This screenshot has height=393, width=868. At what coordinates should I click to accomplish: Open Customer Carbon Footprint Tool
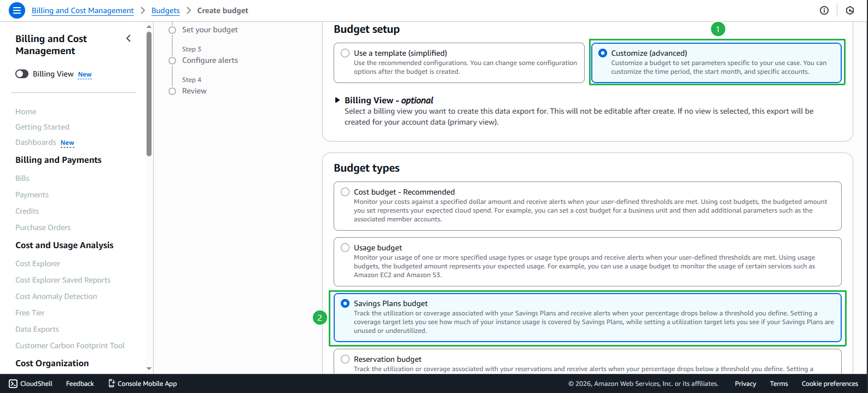[70, 345]
